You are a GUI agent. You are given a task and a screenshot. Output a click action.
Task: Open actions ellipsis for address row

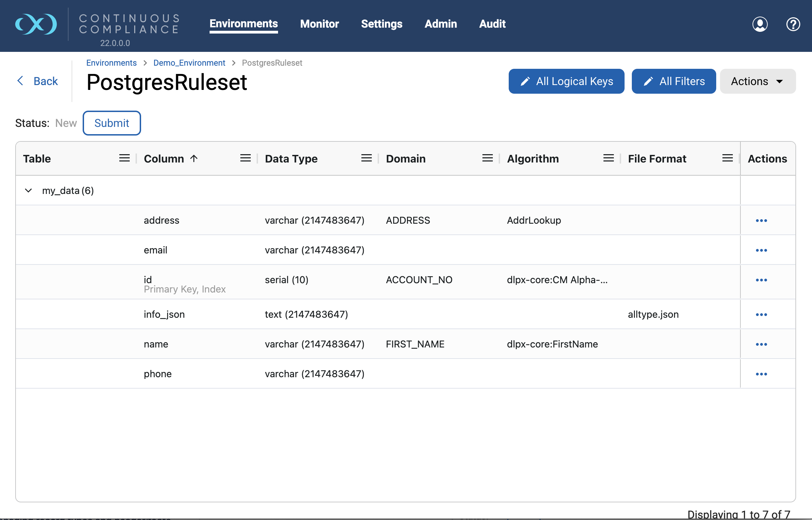pos(761,221)
